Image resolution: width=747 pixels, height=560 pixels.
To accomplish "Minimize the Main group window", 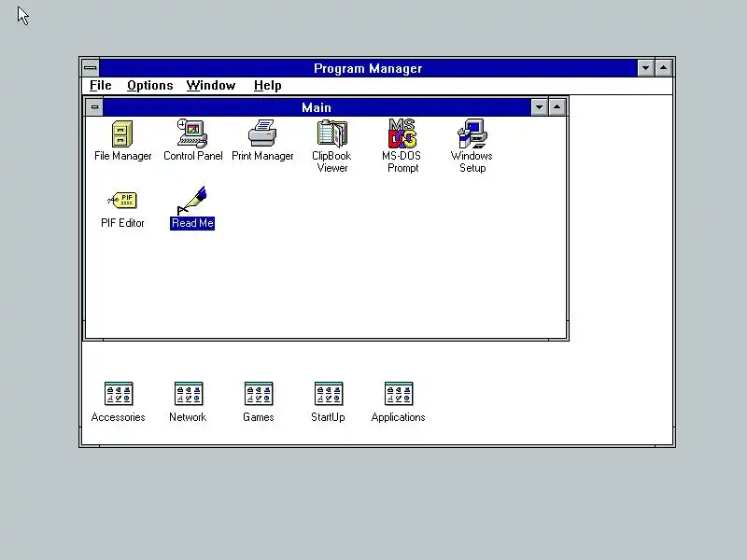I will pos(539,107).
